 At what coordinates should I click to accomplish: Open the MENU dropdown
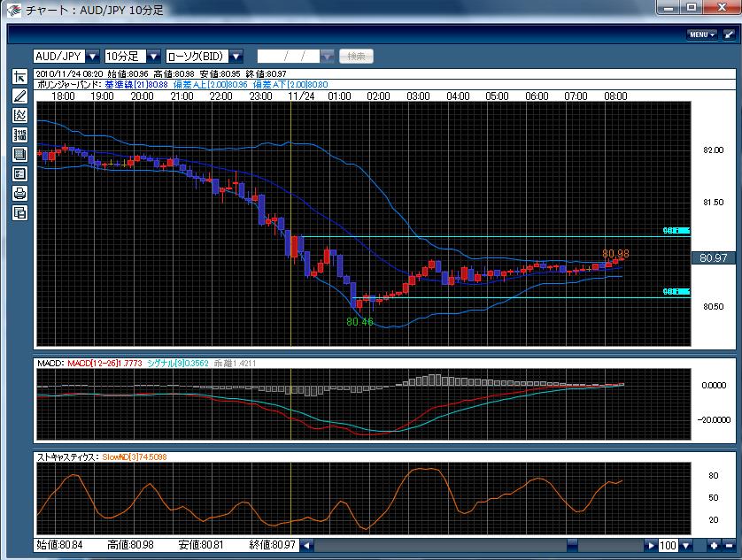pos(702,35)
